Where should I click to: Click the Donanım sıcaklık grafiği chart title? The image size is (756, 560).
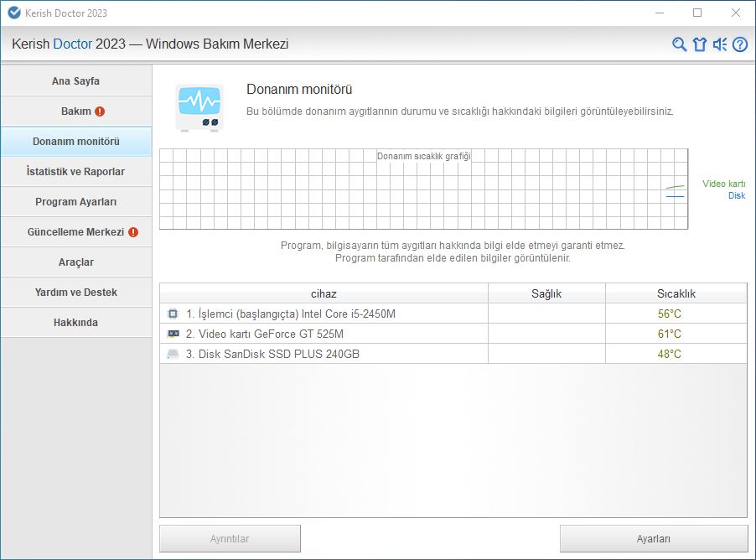pos(424,156)
